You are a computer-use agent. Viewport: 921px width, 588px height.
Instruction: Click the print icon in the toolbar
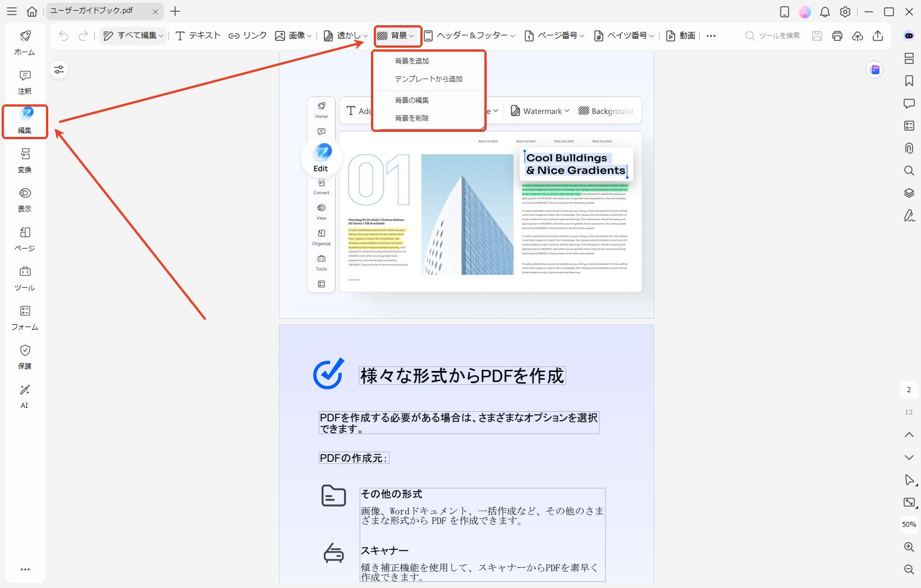click(x=837, y=35)
